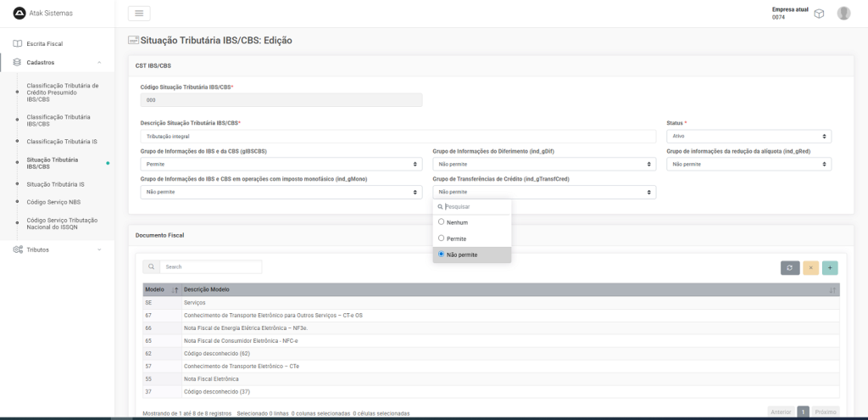The width and height of the screenshot is (868, 420).
Task: Select the Permite radio option
Action: [442, 238]
